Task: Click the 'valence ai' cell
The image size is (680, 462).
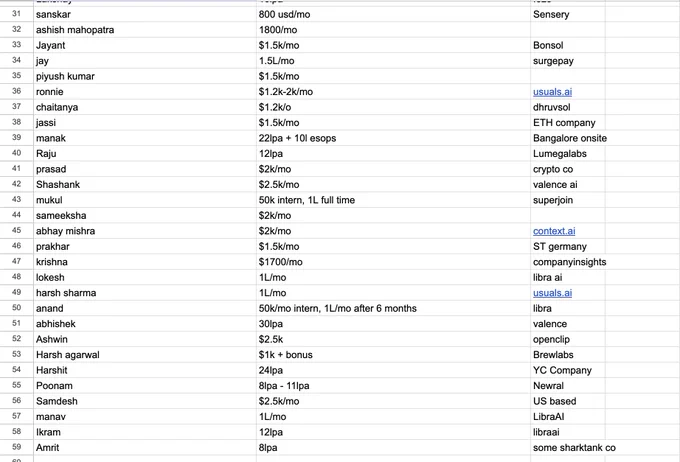Action: coord(568,185)
